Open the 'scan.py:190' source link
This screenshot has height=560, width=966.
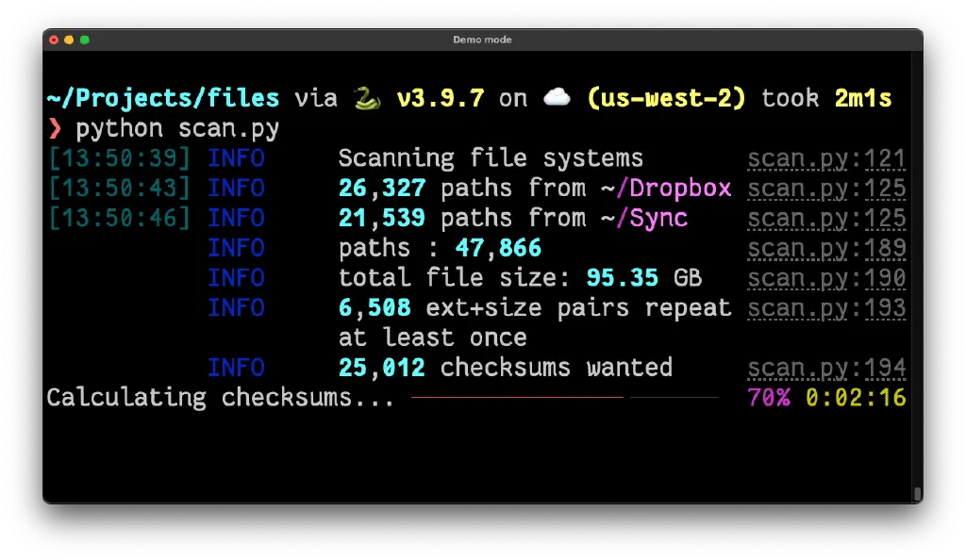(826, 279)
